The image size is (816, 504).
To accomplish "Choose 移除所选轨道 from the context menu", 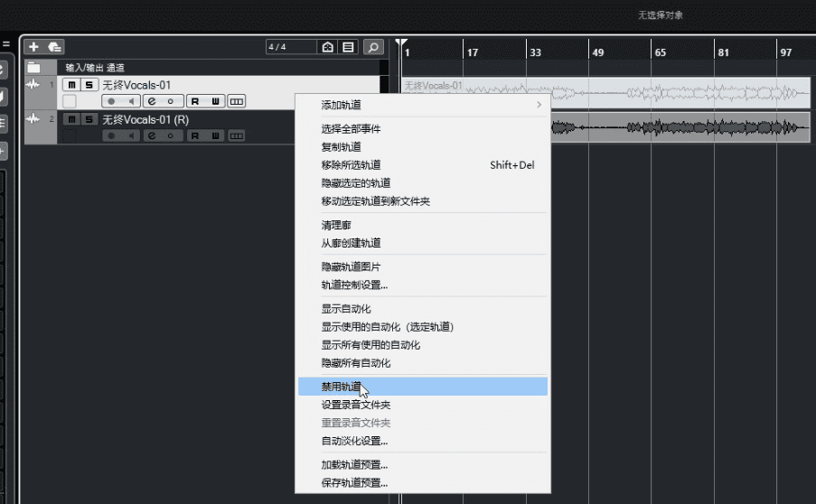I will (x=351, y=165).
